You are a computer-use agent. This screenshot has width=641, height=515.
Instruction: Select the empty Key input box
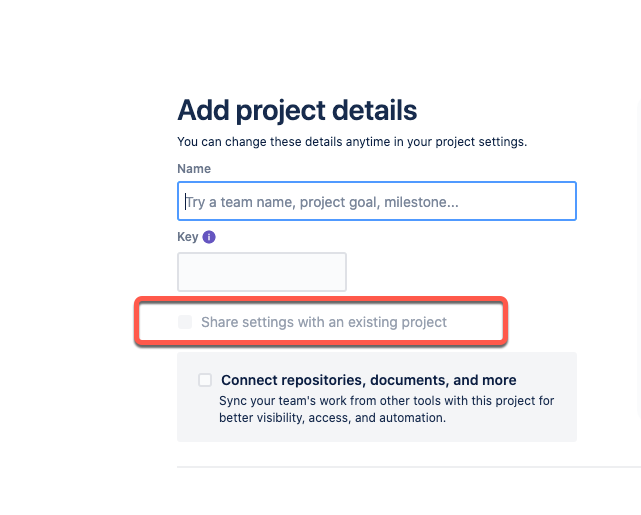pos(262,272)
